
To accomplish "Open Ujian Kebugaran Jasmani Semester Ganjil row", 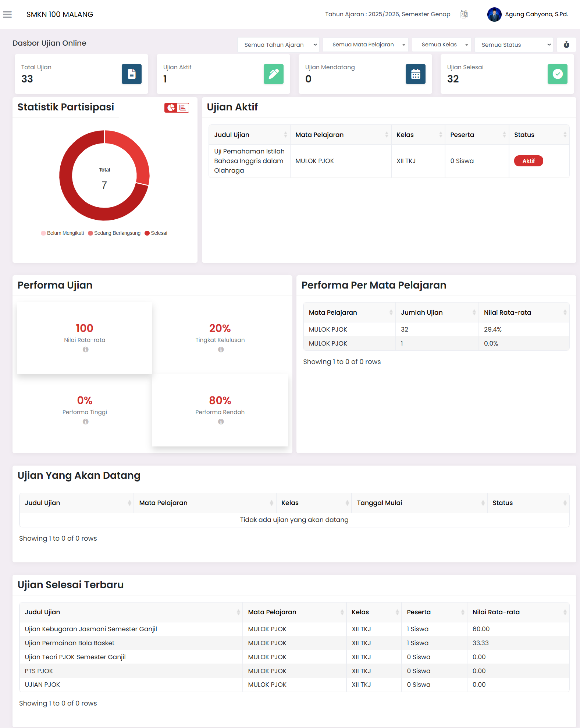I will click(x=91, y=629).
